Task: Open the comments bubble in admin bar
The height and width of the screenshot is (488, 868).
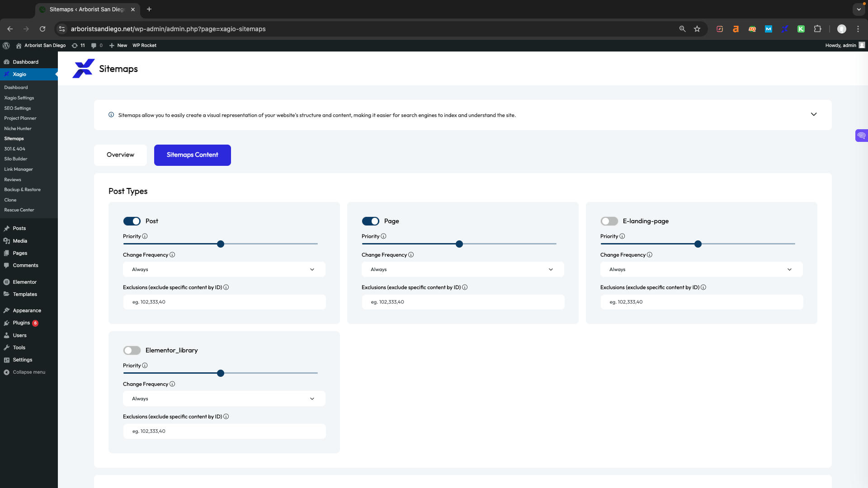Action: 96,45
